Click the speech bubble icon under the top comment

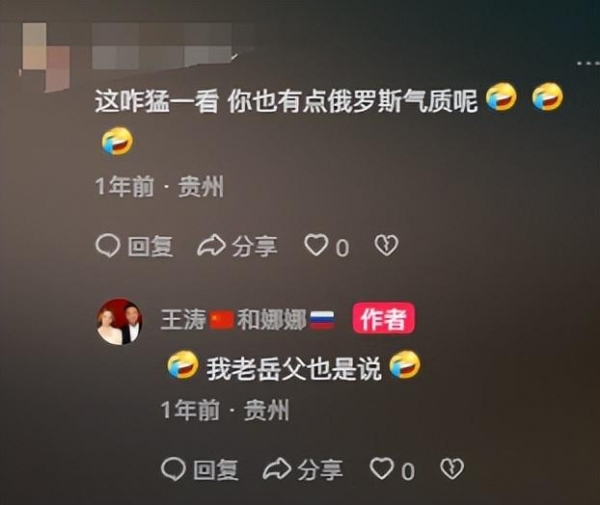107,246
